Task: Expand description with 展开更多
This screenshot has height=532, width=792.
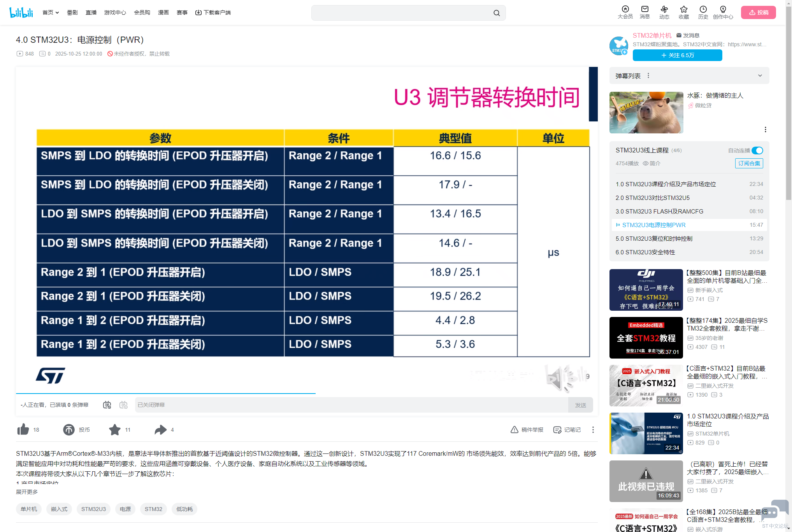Action: 27,492
